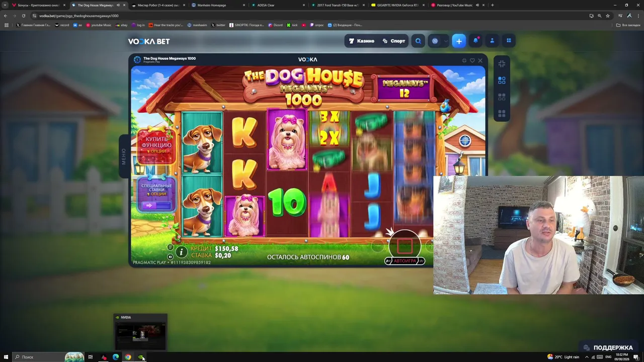Switch to the YouTube Music tab

(x=457, y=5)
